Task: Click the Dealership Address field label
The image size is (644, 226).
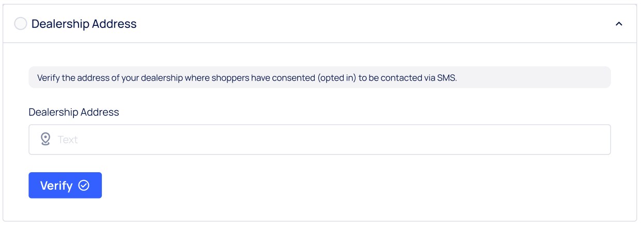Action: [74, 112]
